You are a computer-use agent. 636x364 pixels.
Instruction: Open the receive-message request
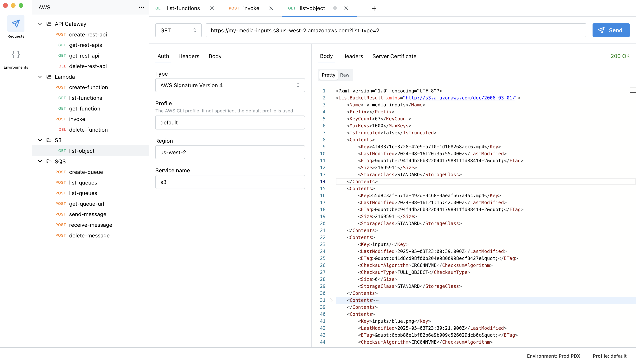pos(91,225)
